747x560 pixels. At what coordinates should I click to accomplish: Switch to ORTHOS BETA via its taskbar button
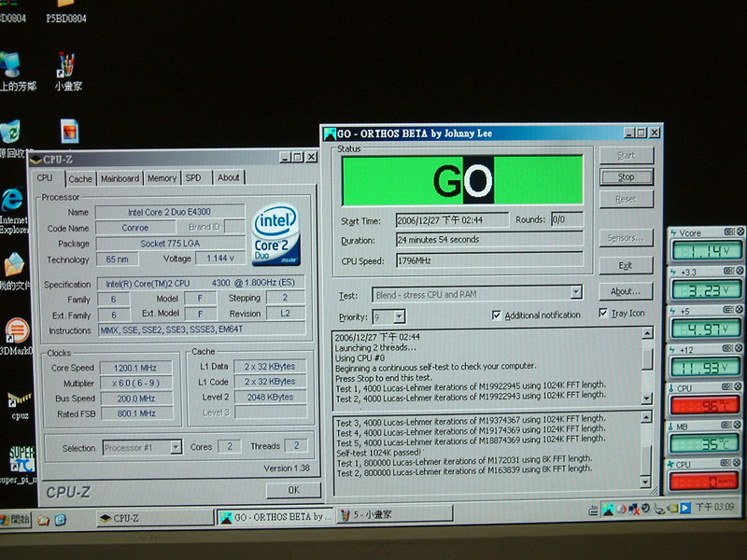coord(276,517)
